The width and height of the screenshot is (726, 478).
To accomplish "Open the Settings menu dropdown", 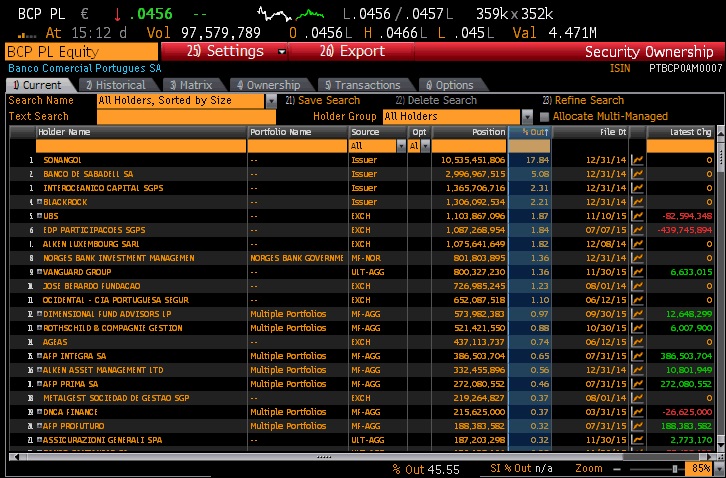I will (282, 51).
